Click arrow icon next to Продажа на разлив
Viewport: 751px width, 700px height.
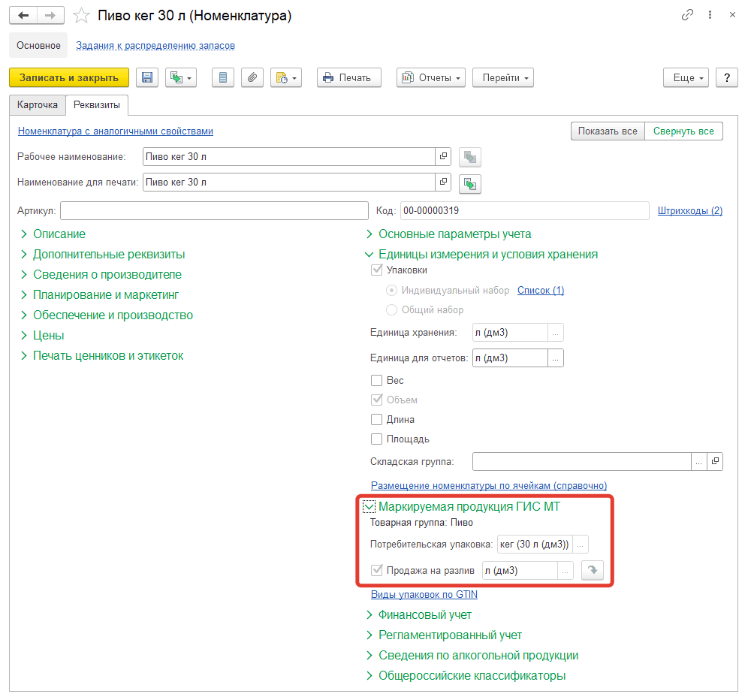click(593, 571)
